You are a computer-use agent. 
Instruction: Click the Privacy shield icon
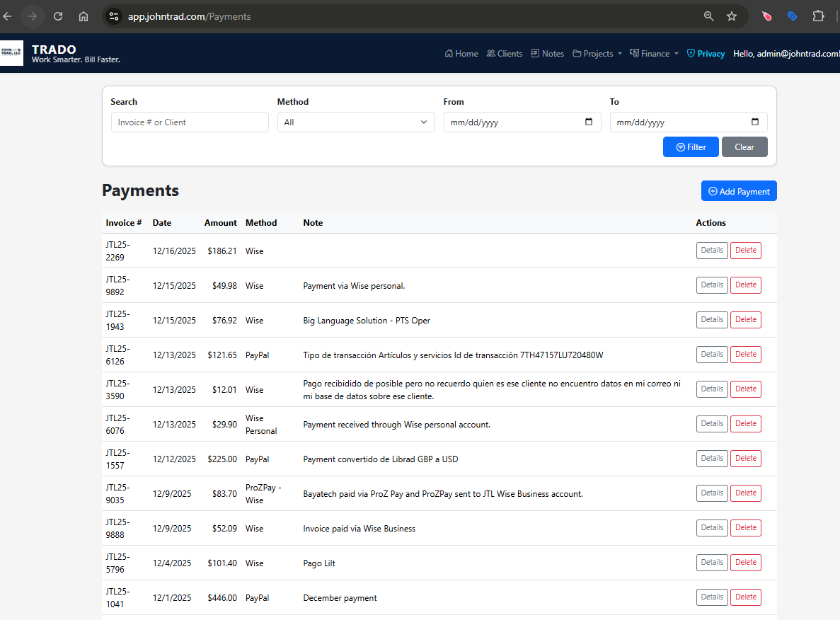(689, 53)
